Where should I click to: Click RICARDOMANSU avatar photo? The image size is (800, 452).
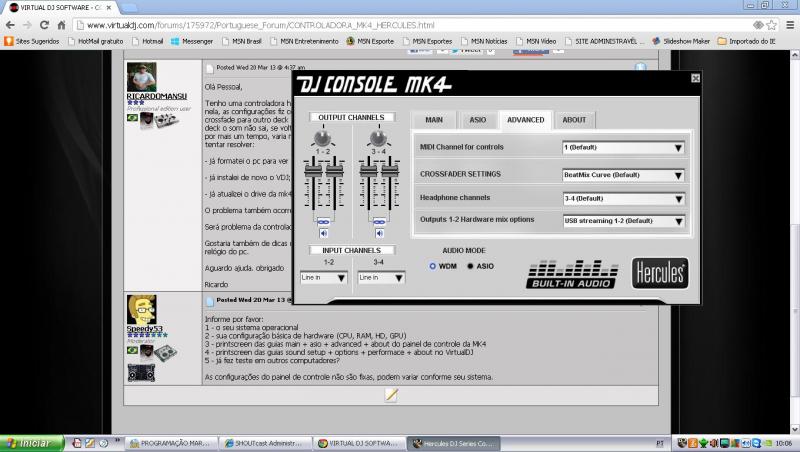[x=141, y=77]
